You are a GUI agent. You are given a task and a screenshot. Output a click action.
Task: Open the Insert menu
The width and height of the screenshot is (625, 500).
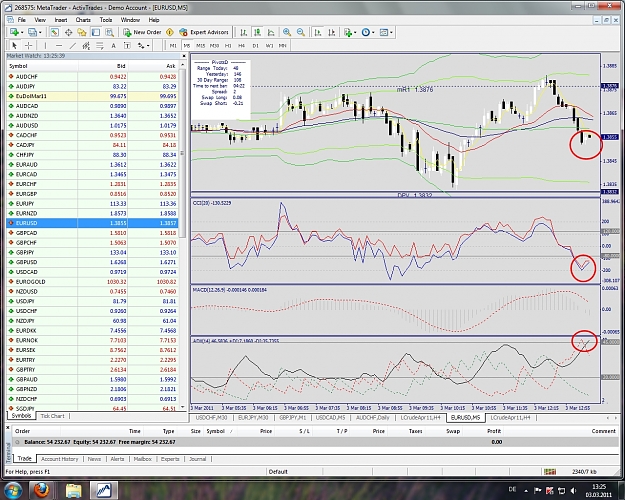(x=61, y=20)
